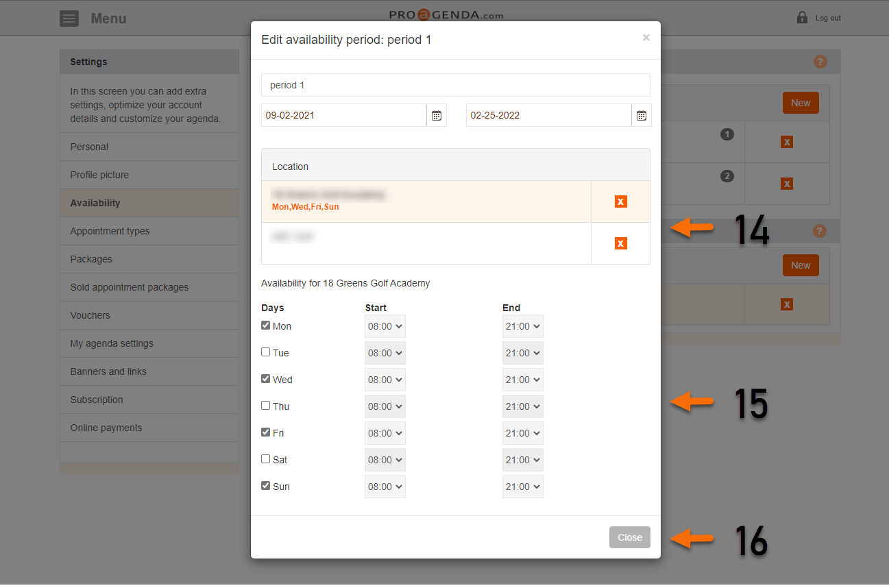Open the calendar picker for the start date
The width and height of the screenshot is (889, 588).
(x=437, y=115)
